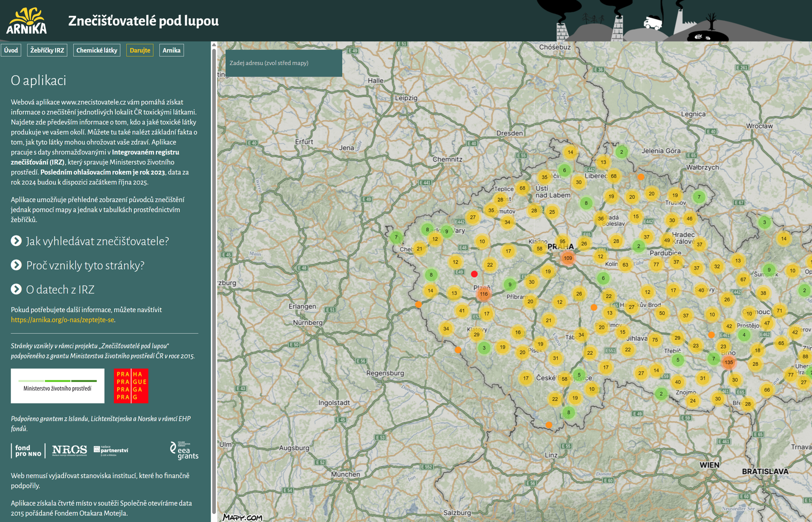
Task: Open the Chemické látky menu item
Action: click(x=96, y=50)
